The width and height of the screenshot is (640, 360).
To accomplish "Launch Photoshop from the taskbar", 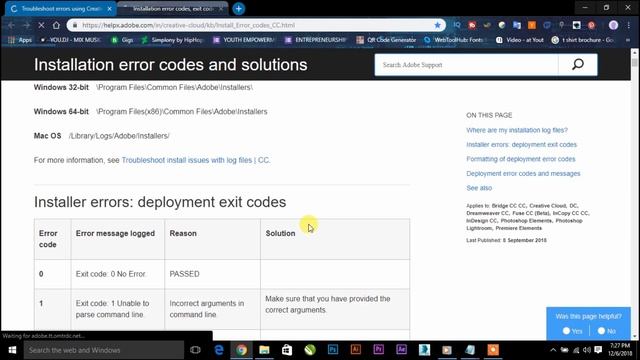I will pyautogui.click(x=333, y=350).
